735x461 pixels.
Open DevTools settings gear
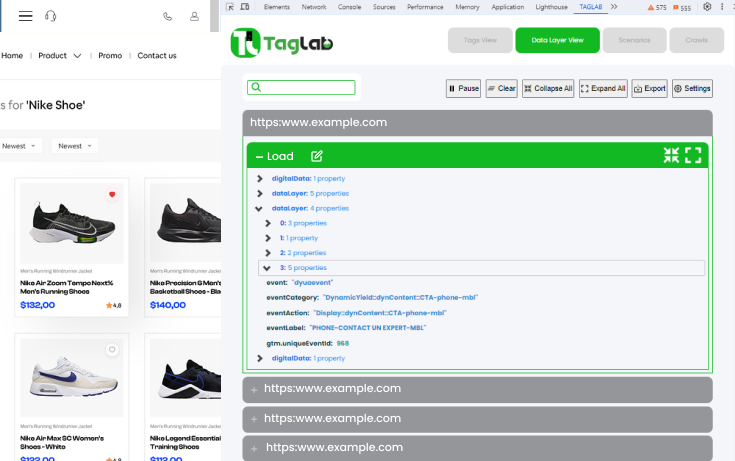click(x=707, y=7)
